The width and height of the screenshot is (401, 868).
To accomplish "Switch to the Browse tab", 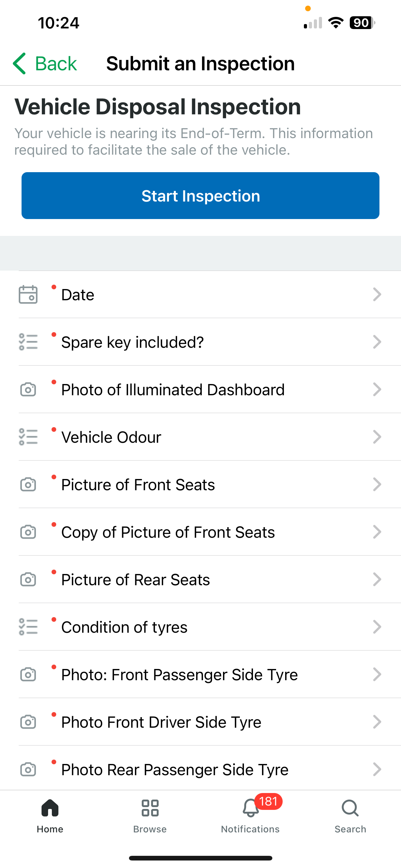I will pos(150,816).
